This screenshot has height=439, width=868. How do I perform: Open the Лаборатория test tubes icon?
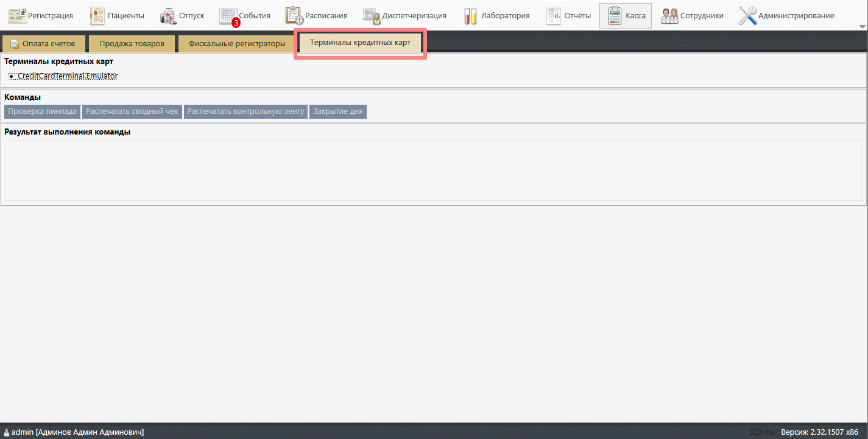470,16
